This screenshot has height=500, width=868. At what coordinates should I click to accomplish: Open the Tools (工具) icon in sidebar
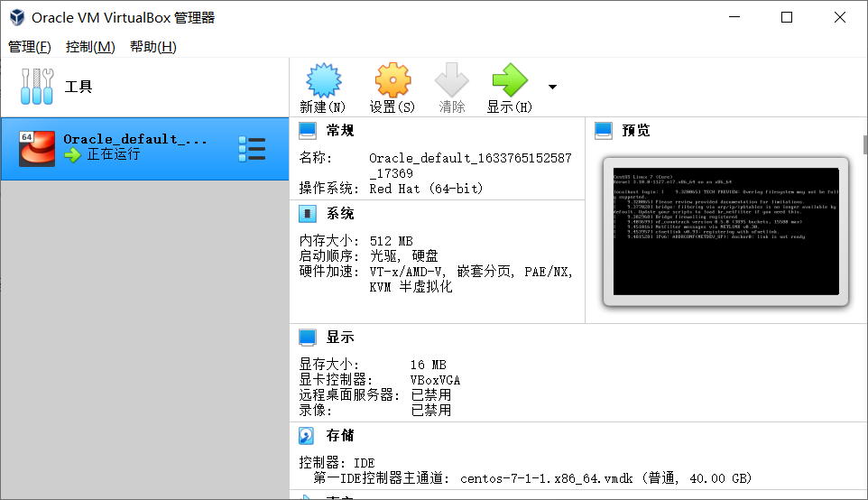coord(36,87)
